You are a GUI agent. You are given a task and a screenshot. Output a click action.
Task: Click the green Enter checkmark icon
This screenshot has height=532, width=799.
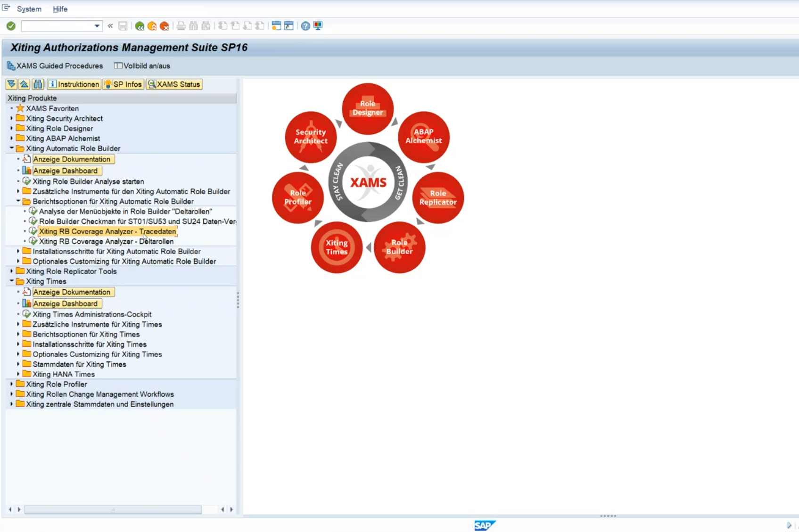pyautogui.click(x=11, y=26)
